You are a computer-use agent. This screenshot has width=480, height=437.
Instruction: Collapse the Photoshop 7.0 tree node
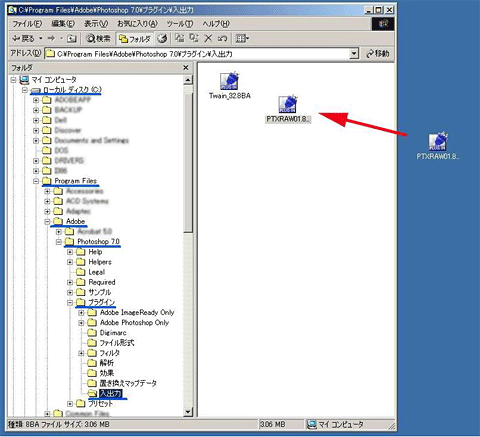point(59,242)
